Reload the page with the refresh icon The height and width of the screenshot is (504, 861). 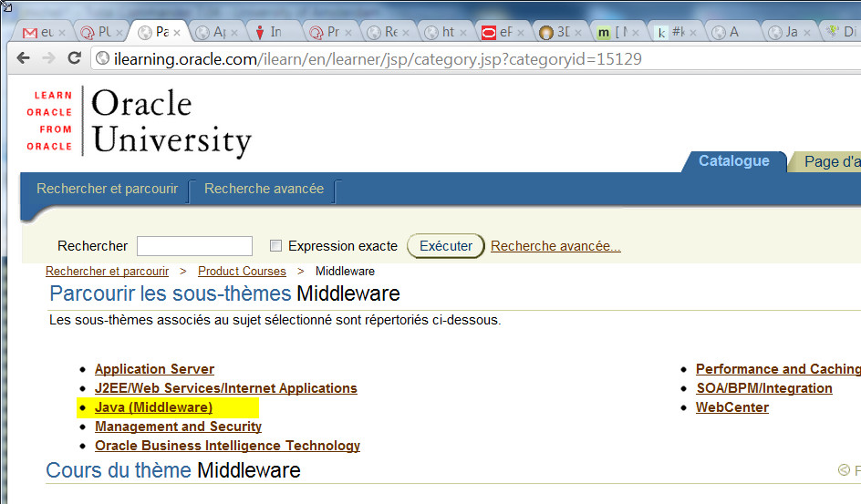point(74,58)
